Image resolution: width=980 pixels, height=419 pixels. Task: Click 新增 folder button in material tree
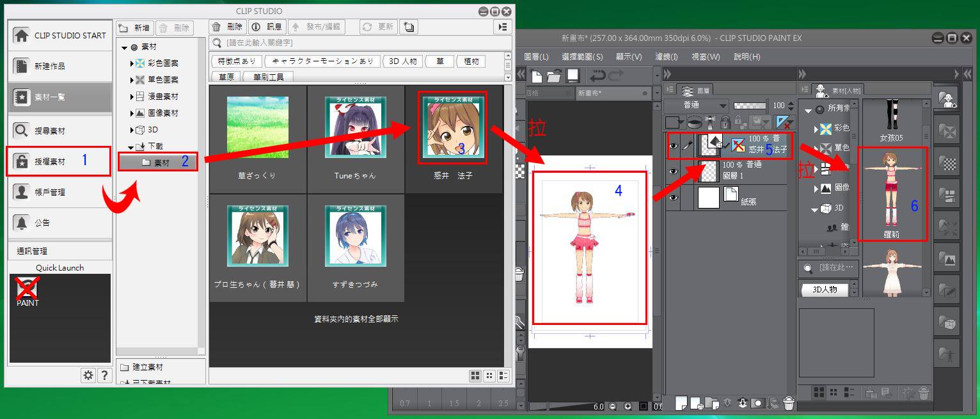click(x=135, y=28)
